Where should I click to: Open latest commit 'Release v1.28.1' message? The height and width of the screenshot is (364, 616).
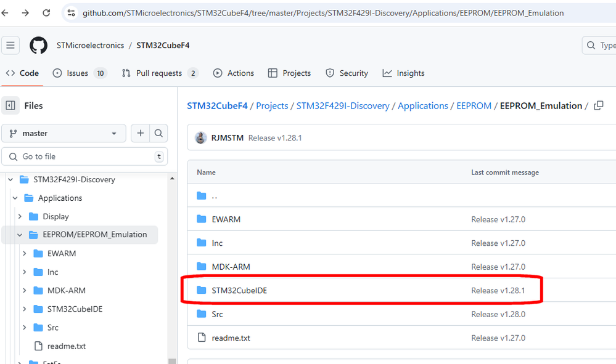point(275,138)
